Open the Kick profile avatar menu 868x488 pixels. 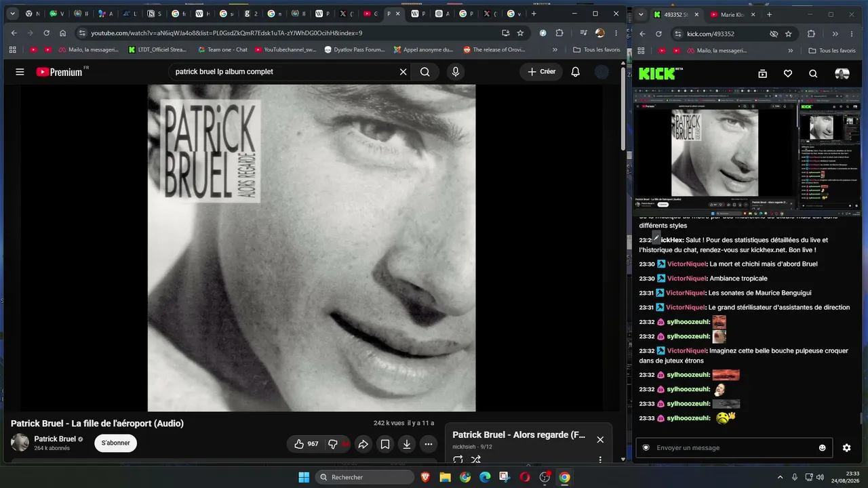(x=842, y=74)
